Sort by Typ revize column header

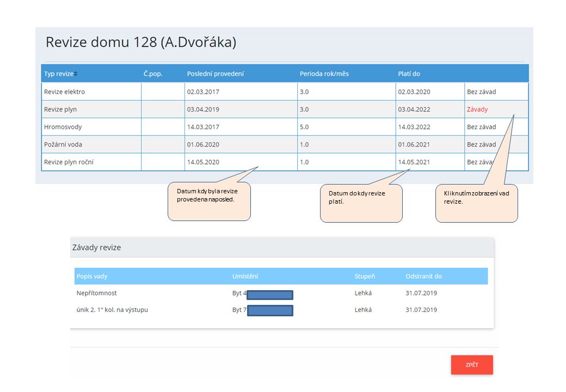click(59, 74)
